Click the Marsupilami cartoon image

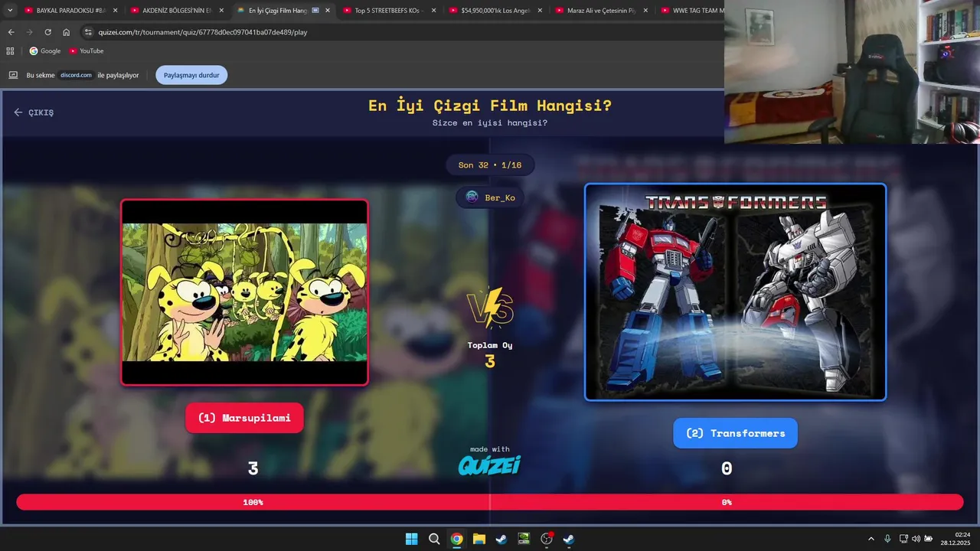[244, 292]
